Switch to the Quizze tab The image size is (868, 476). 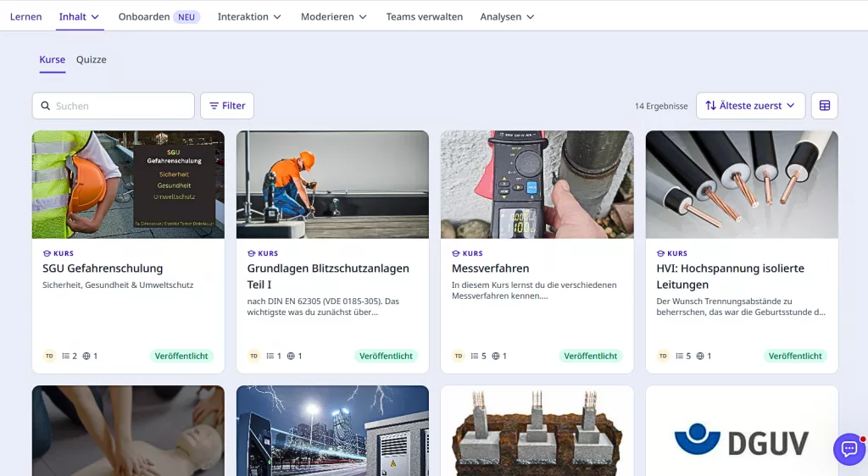tap(92, 60)
